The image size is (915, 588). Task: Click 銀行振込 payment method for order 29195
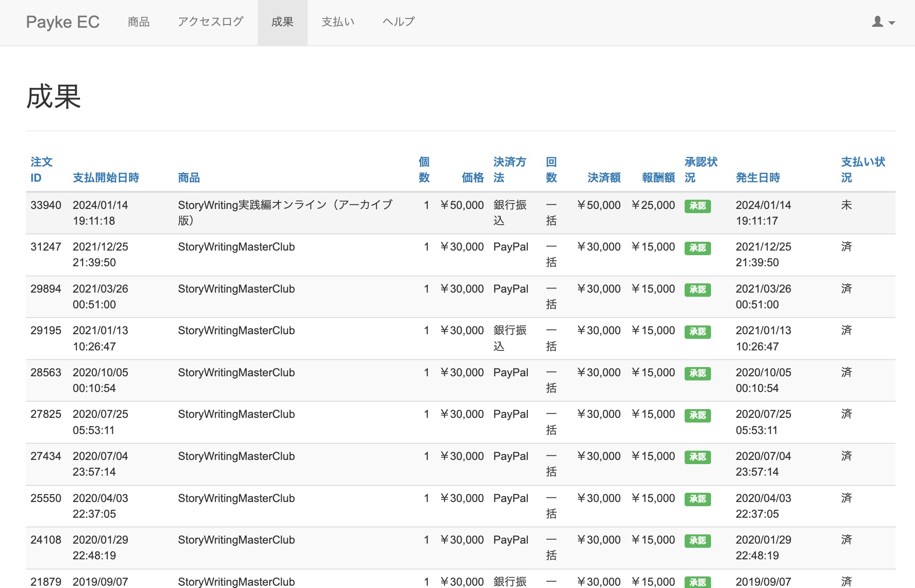510,338
